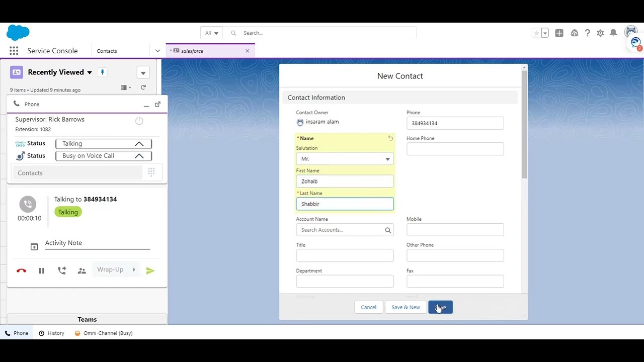Viewport: 644px width, 362px height.
Task: Click the Activity Note field
Action: point(98,243)
